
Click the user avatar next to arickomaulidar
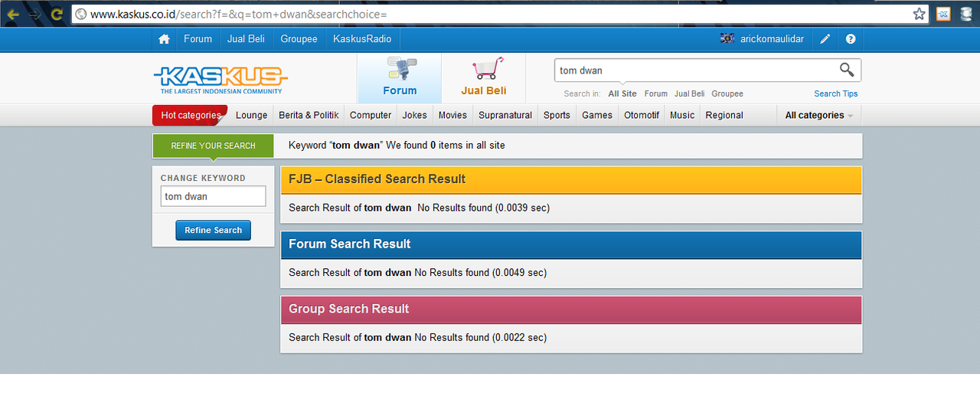pos(727,38)
